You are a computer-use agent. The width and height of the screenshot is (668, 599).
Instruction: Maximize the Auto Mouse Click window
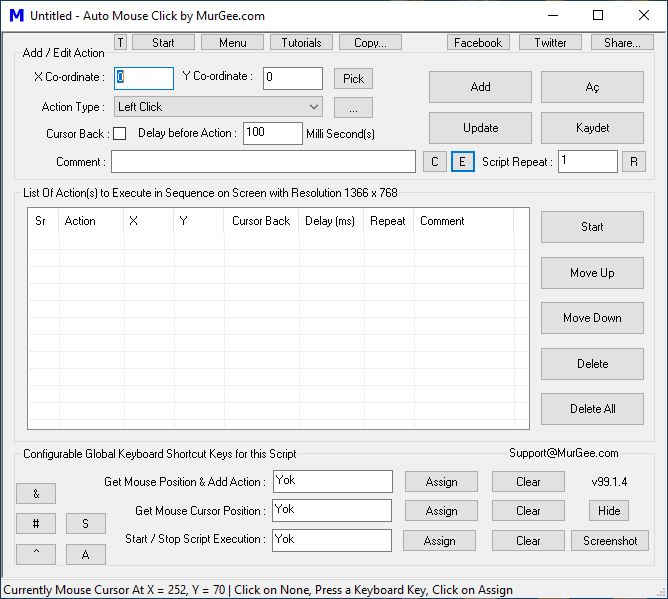(598, 16)
